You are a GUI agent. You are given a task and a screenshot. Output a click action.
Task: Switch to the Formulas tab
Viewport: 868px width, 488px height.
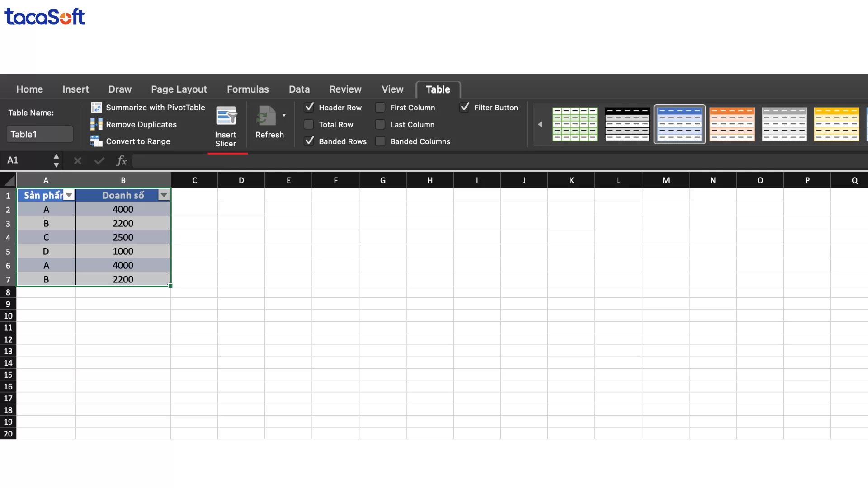248,89
